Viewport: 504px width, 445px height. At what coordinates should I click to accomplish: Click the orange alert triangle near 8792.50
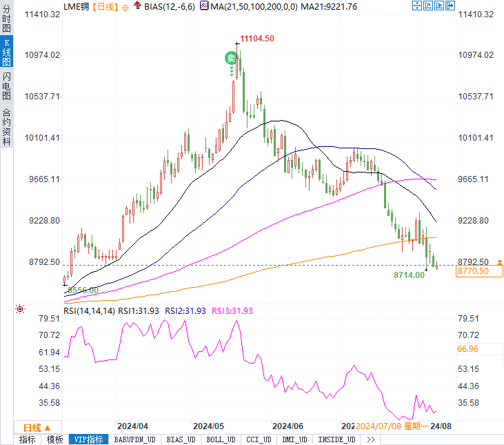point(499,262)
